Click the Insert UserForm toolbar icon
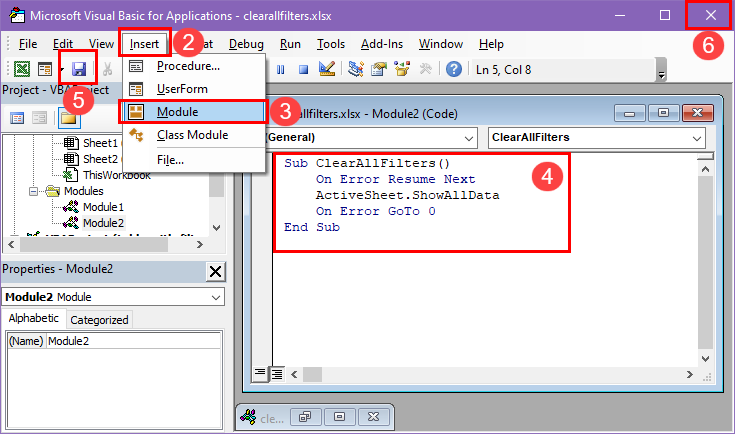This screenshot has height=434, width=735. coord(45,69)
